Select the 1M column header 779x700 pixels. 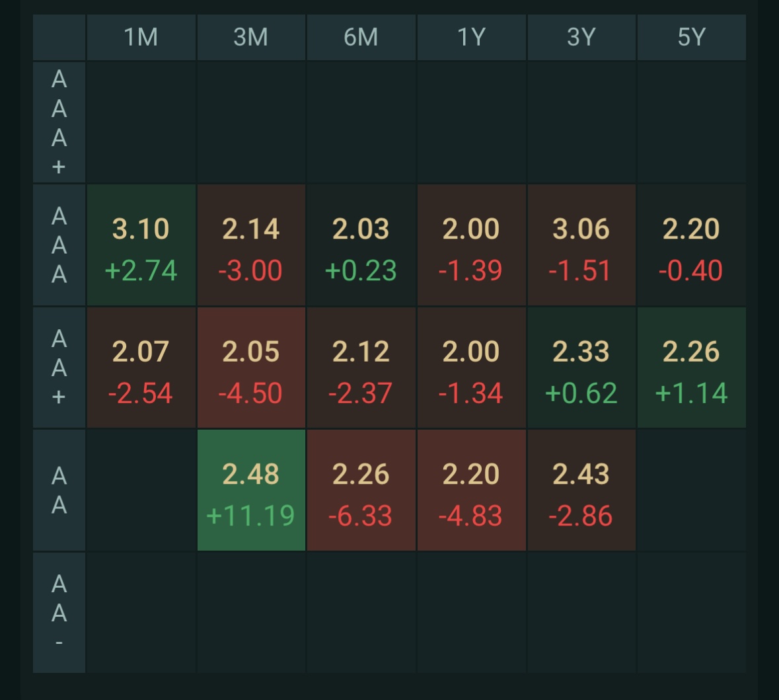pos(141,37)
